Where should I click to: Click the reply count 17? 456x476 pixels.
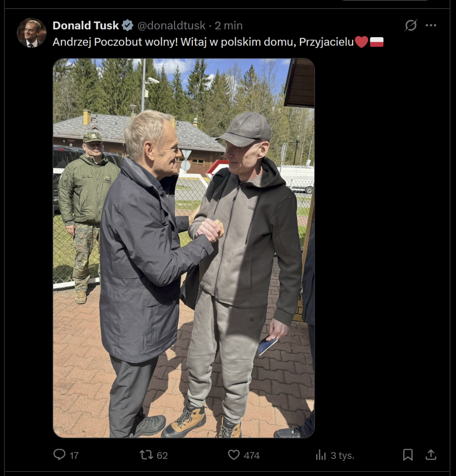74,456
